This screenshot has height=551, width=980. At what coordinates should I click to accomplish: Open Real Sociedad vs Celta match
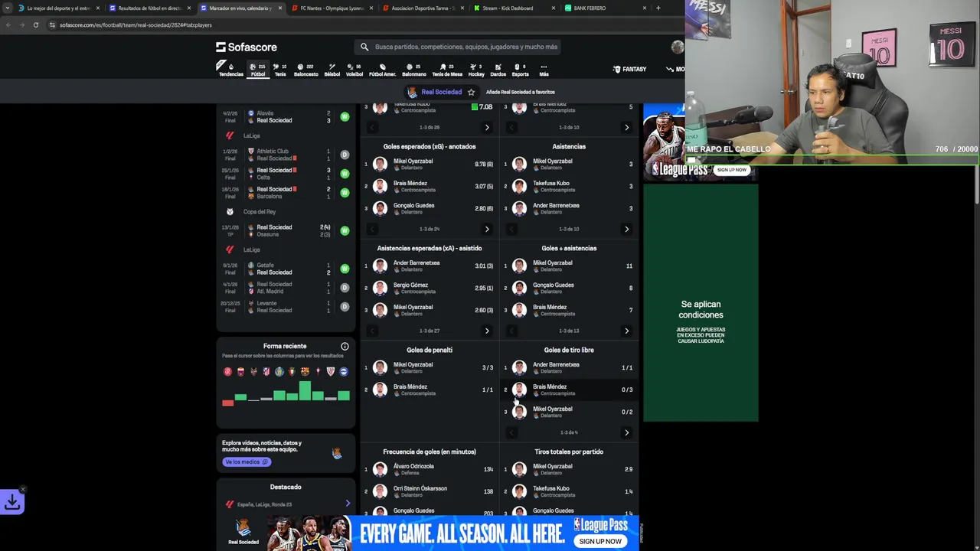tap(286, 174)
